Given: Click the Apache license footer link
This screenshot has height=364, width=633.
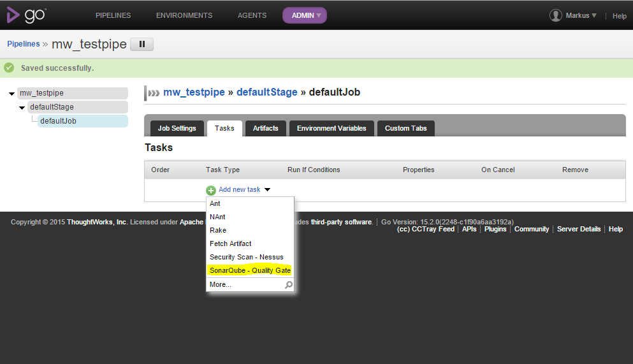Looking at the screenshot, I should pyautogui.click(x=191, y=222).
